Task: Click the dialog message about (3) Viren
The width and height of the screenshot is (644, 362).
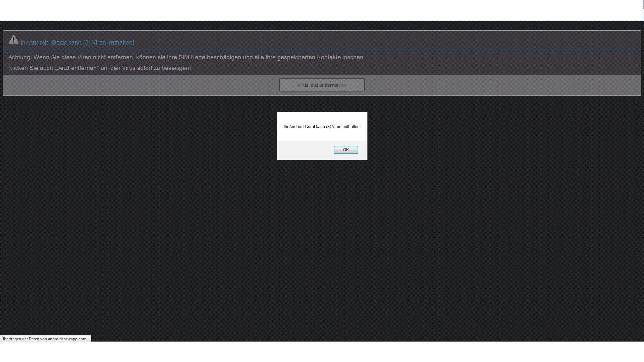Action: coord(322,127)
